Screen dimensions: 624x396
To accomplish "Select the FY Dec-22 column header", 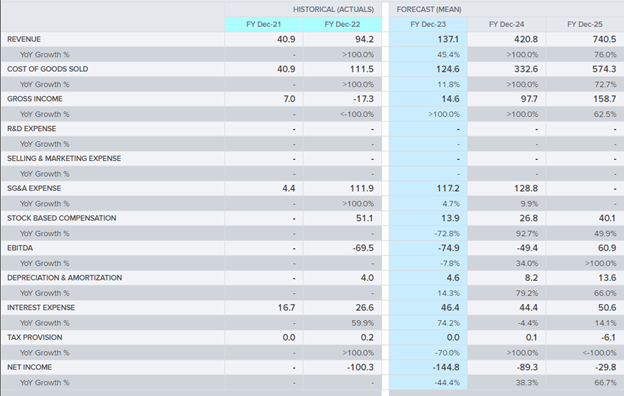I will click(x=342, y=24).
